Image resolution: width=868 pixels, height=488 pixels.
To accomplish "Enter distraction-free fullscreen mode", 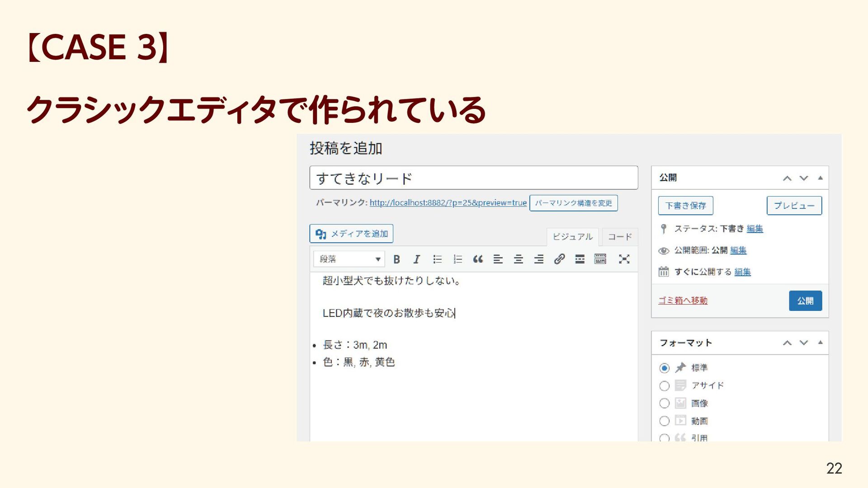I will (x=624, y=259).
